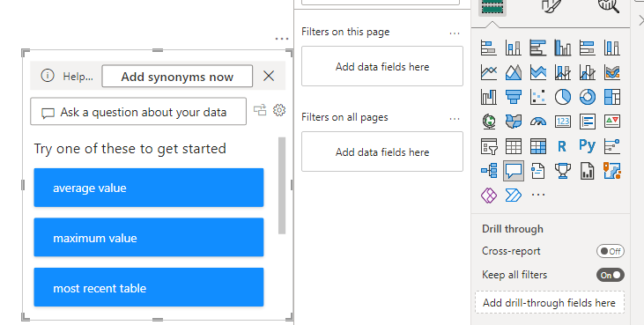The height and width of the screenshot is (325, 644).
Task: Add a Ribbon chart visual
Action: [x=612, y=72]
